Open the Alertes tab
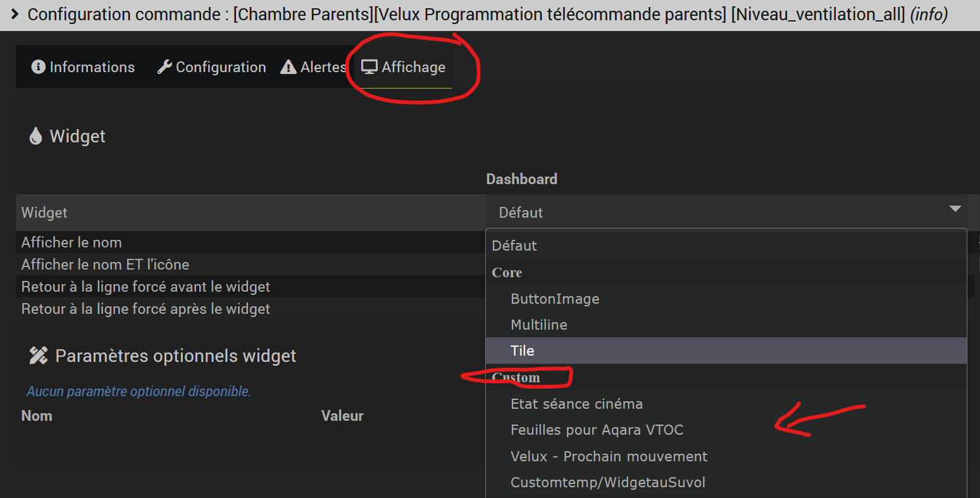Screen dimensions: 980x498 [323, 67]
